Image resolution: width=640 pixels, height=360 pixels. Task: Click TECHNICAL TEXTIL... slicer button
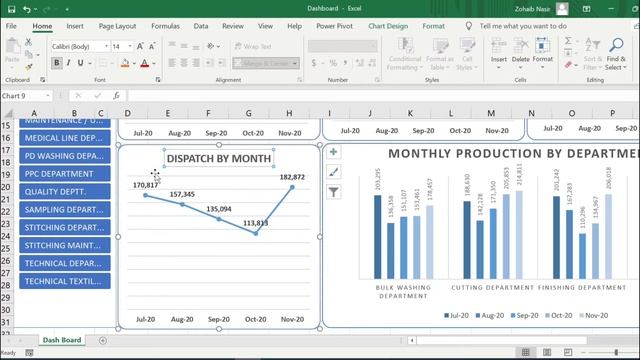[64, 281]
